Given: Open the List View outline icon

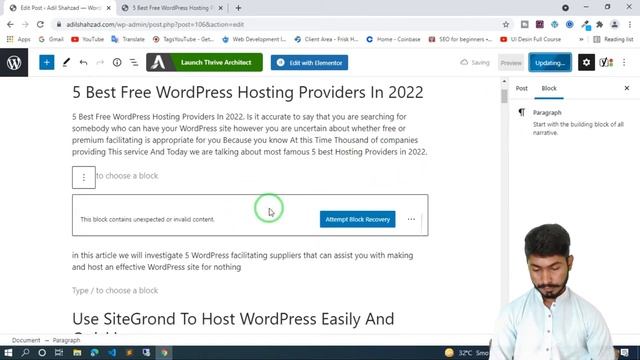Looking at the screenshot, I should (x=134, y=62).
